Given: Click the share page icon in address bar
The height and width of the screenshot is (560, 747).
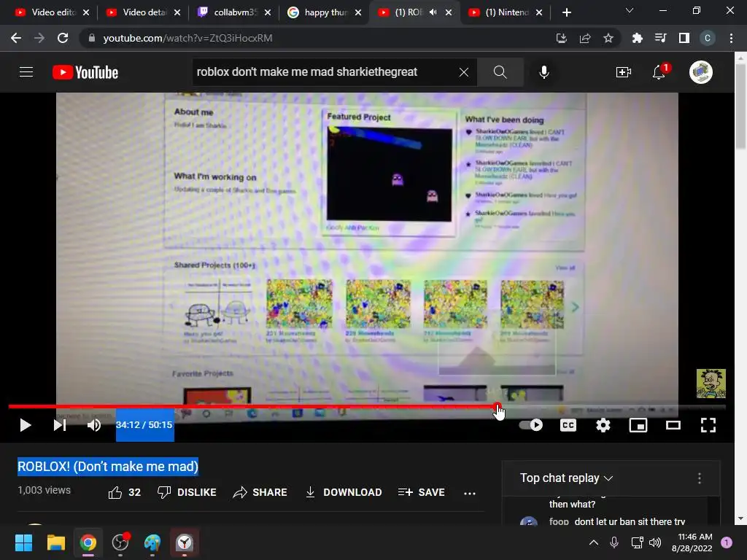Looking at the screenshot, I should 585,38.
